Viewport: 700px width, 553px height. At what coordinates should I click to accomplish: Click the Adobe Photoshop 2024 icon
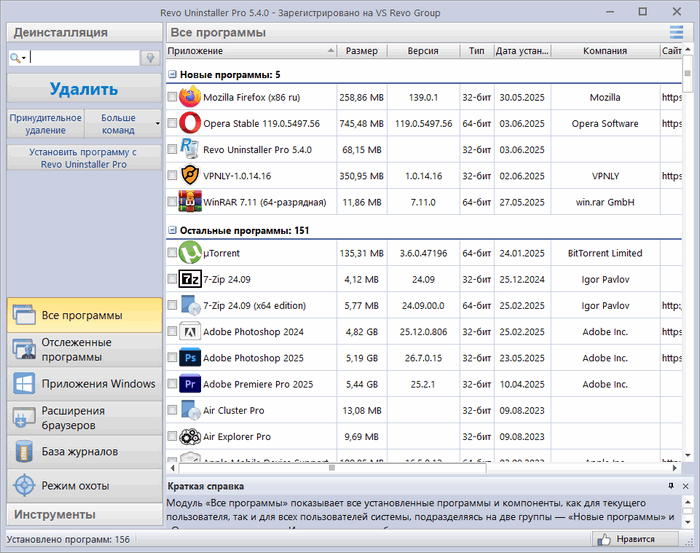(190, 332)
